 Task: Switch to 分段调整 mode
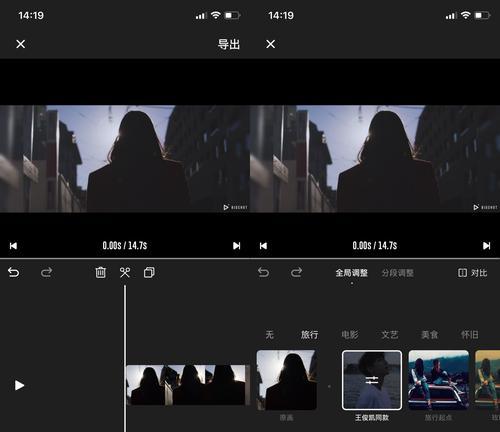(397, 273)
